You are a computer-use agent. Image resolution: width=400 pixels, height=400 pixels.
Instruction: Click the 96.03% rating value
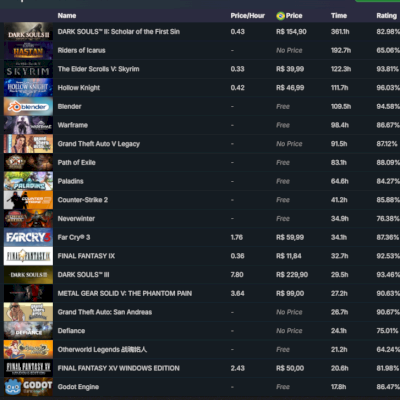pyautogui.click(x=388, y=88)
